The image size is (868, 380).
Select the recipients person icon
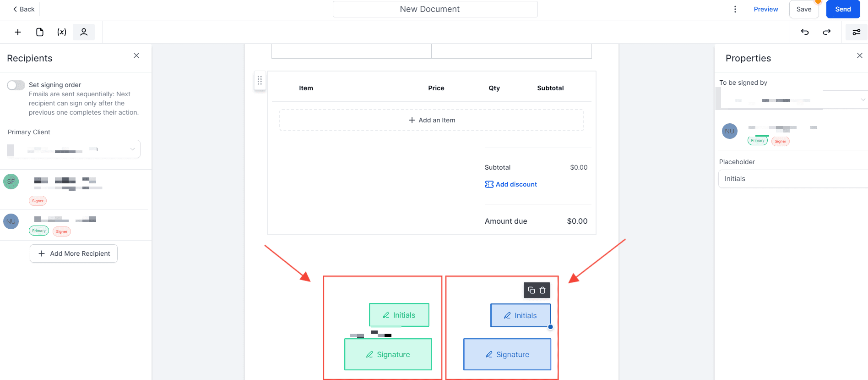pos(84,32)
